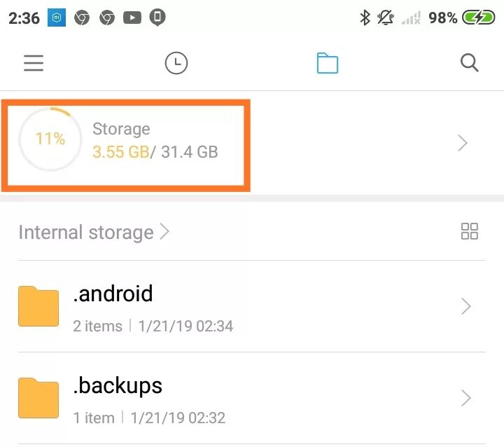Open the .android folder icon

pyautogui.click(x=38, y=306)
